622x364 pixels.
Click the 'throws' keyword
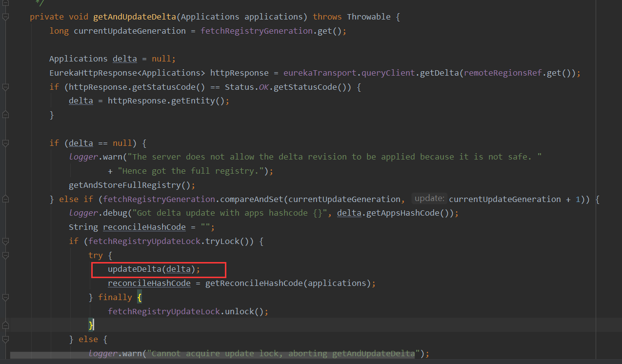tap(327, 17)
